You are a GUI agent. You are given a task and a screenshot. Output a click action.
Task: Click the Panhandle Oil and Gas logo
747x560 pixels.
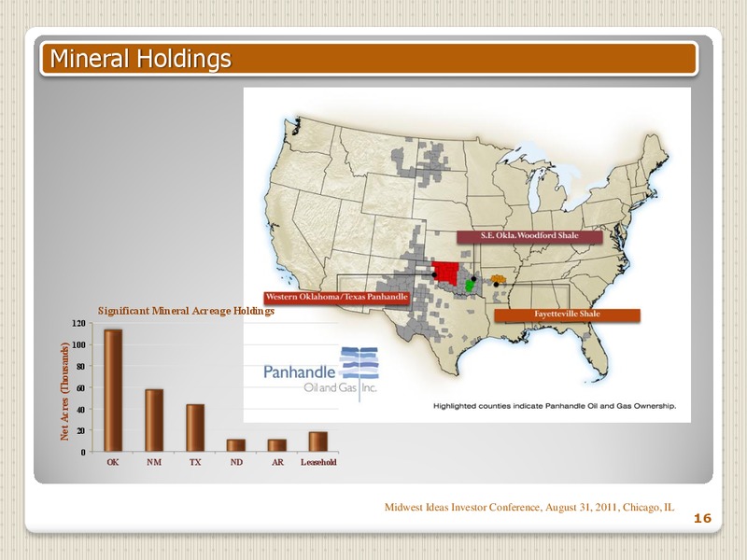(321, 374)
